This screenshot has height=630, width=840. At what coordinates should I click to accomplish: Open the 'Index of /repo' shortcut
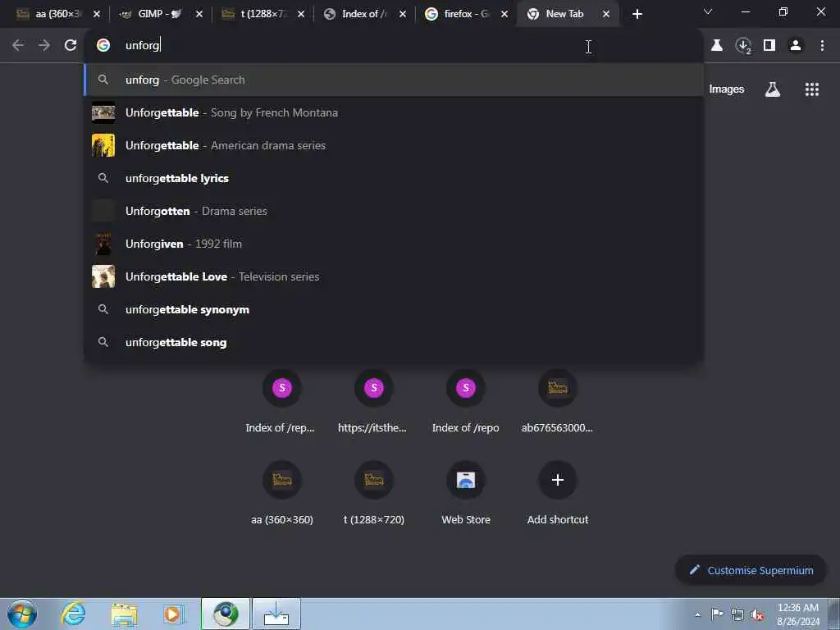point(466,402)
